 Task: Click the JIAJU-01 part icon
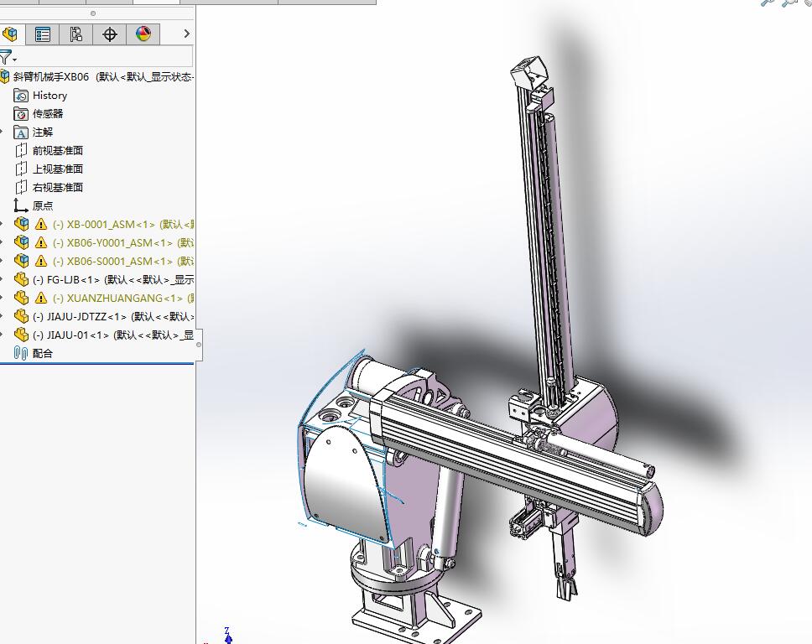[x=21, y=335]
